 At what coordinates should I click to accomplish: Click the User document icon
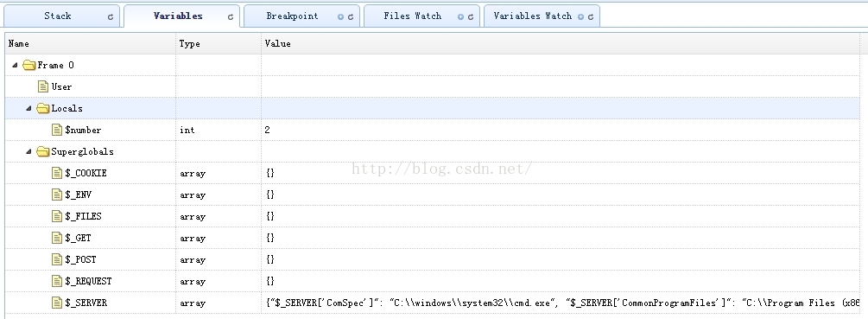[43, 86]
